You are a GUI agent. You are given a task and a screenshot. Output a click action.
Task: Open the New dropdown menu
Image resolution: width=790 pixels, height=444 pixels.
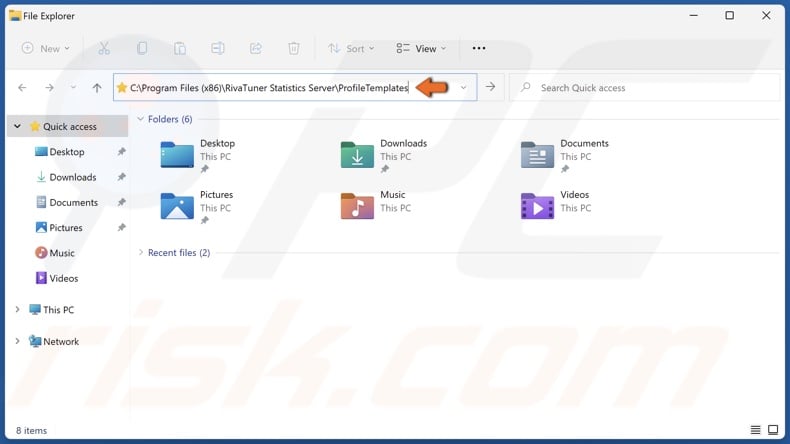point(45,48)
